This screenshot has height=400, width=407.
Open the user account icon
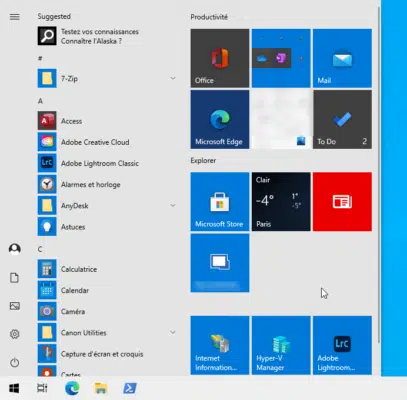click(x=15, y=249)
